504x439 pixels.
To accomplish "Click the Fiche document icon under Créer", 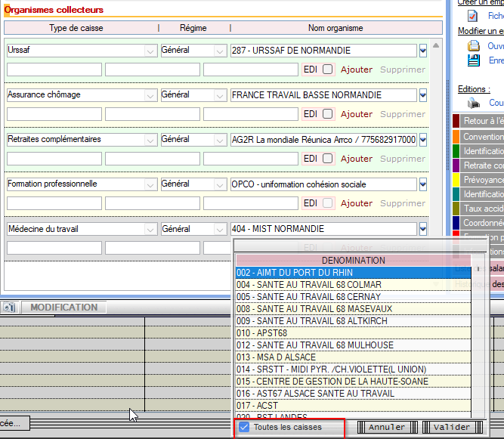I will [x=472, y=16].
